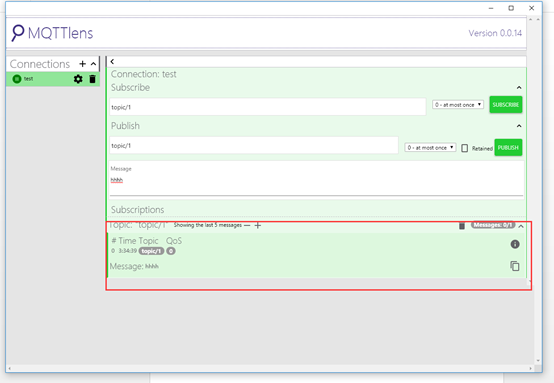Toggle the Retained checkbox
Viewport: 554px width, 383px height.
coord(465,148)
